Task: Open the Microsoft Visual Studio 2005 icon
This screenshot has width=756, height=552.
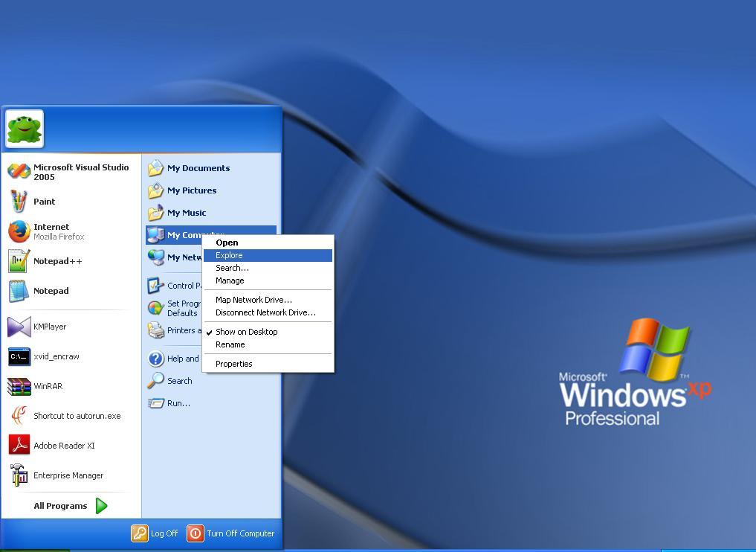Action: [x=19, y=171]
